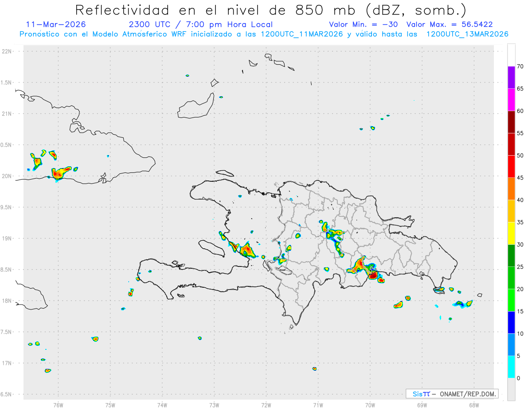Image resolution: width=532 pixels, height=411 pixels.
Task: Select the colorbar value '55'
Action: coord(520,133)
